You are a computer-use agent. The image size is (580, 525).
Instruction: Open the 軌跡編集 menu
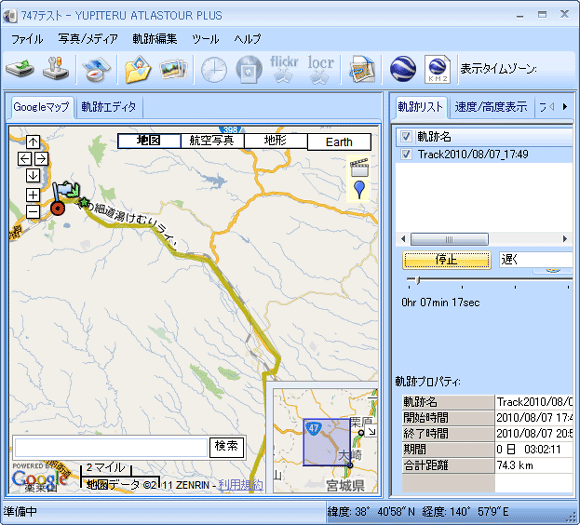(x=155, y=39)
